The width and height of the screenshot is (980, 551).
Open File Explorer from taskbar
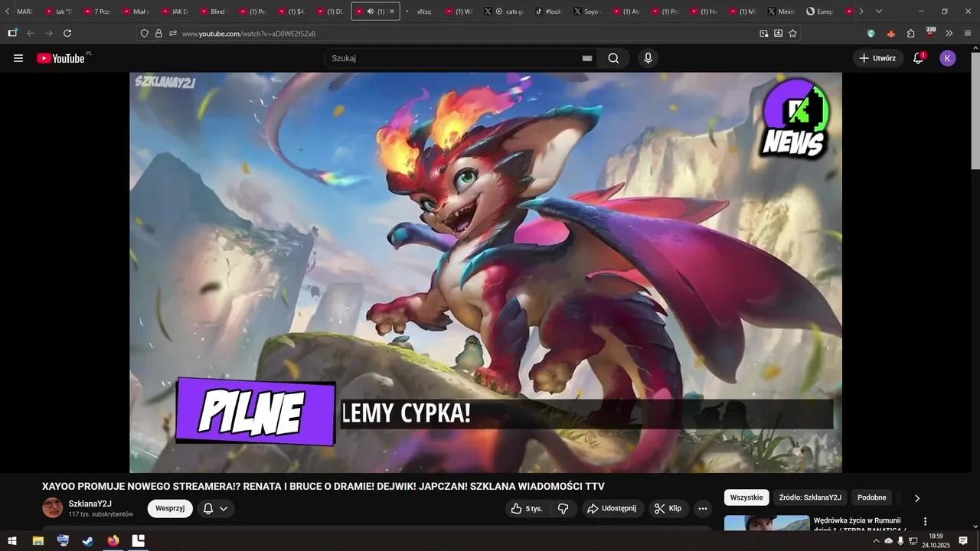[38, 541]
